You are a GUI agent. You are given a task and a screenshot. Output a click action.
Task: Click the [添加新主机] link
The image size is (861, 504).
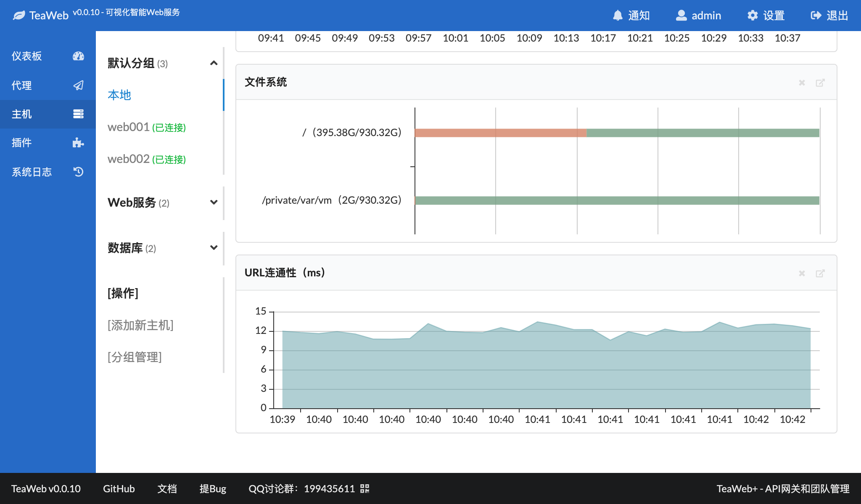coord(140,325)
